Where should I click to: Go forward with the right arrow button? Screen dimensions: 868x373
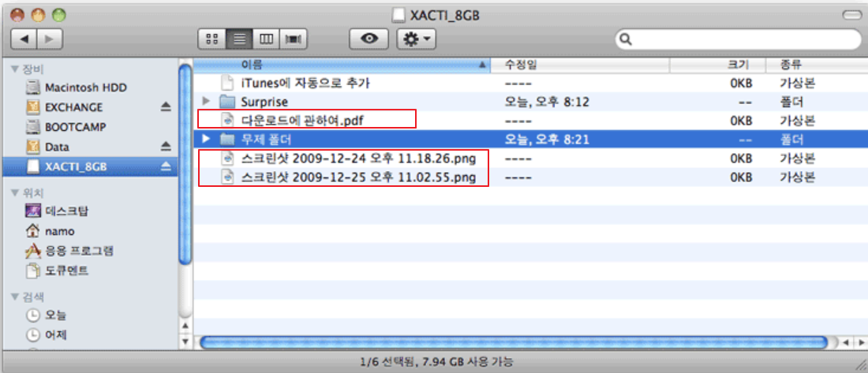click(x=49, y=39)
